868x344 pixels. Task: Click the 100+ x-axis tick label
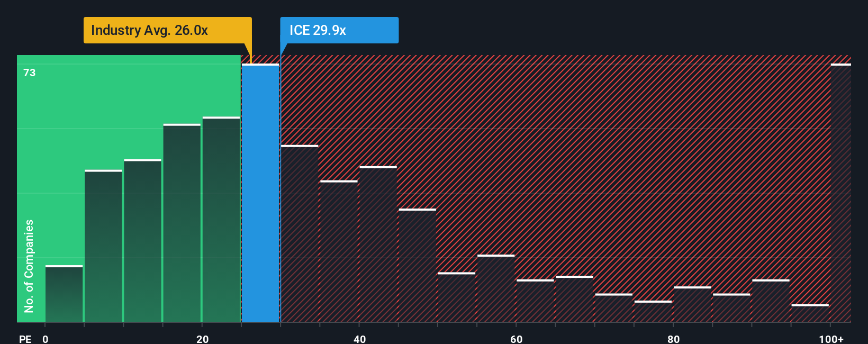(831, 339)
